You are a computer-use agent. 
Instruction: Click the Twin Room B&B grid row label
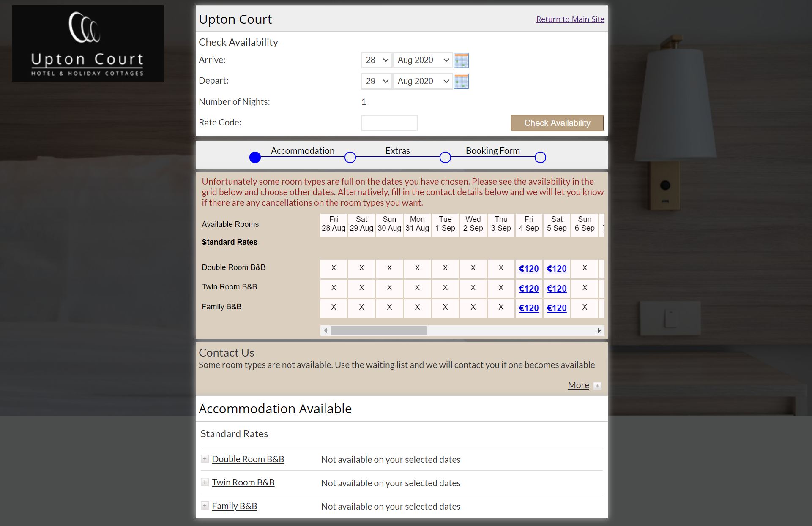pyautogui.click(x=230, y=287)
